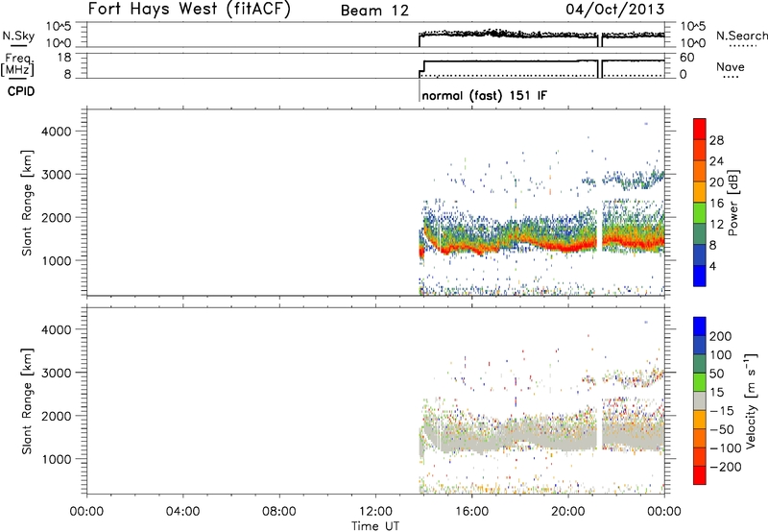
Task: Click the 'N.Sky' legend label
Action: point(18,36)
